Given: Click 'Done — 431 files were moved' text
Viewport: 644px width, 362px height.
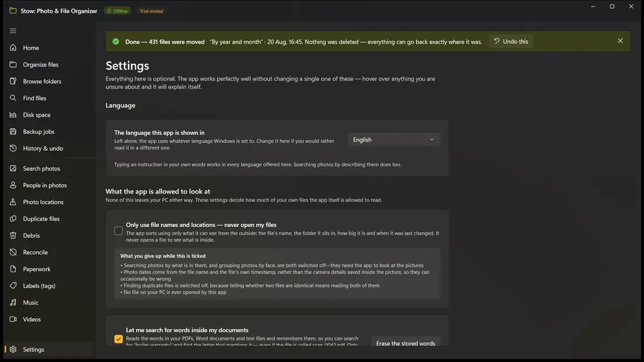Looking at the screenshot, I should 165,42.
